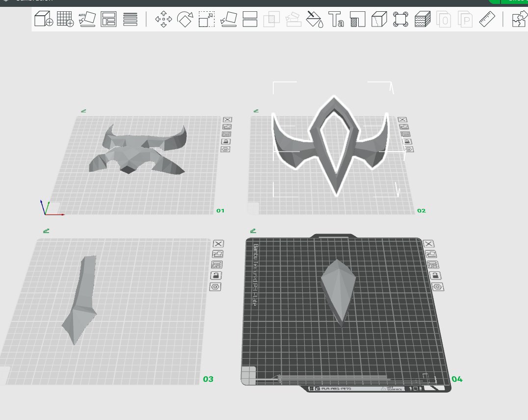Image resolution: width=528 pixels, height=420 pixels.
Task: Select the Move tool with four arrows
Action: click(163, 19)
